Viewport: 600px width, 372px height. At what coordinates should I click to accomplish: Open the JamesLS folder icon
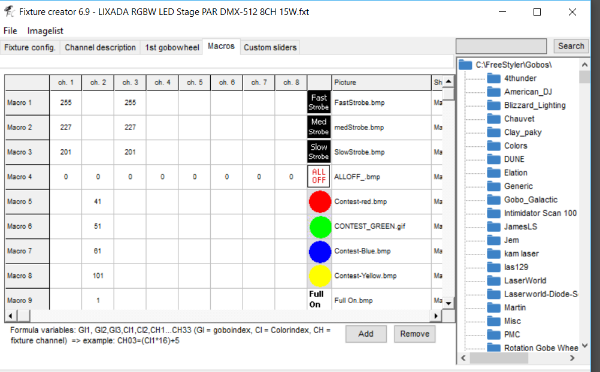494,227
